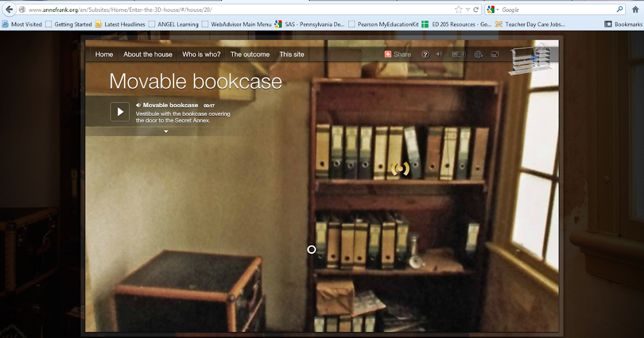This screenshot has width=644, height=338.
Task: Click the circle marker in the room view
Action: tap(311, 249)
